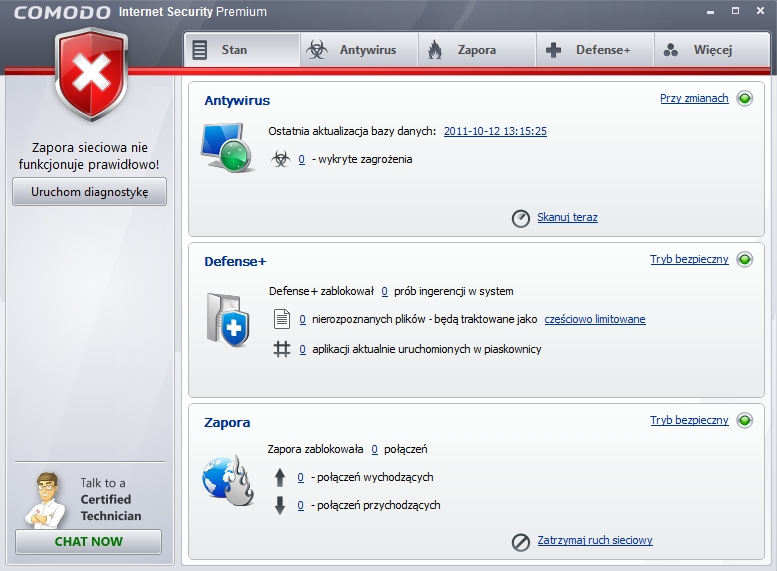Open the Stan tab
This screenshot has height=571, width=777.
coord(242,50)
